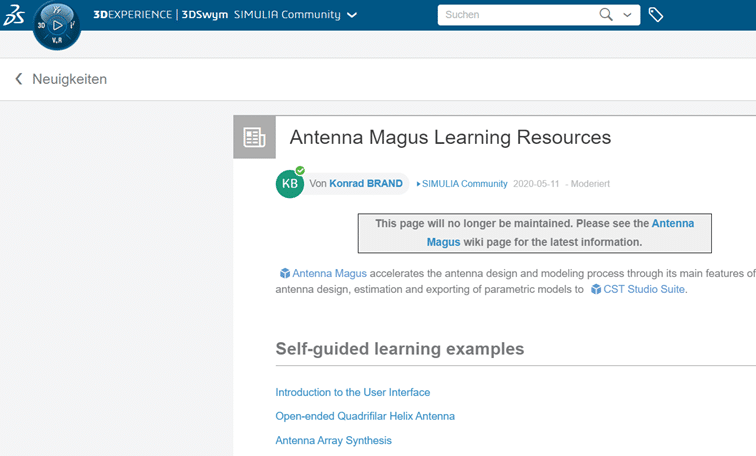Open the 3DEXPERIENCE compass
This screenshot has width=756, height=456.
coord(57,24)
